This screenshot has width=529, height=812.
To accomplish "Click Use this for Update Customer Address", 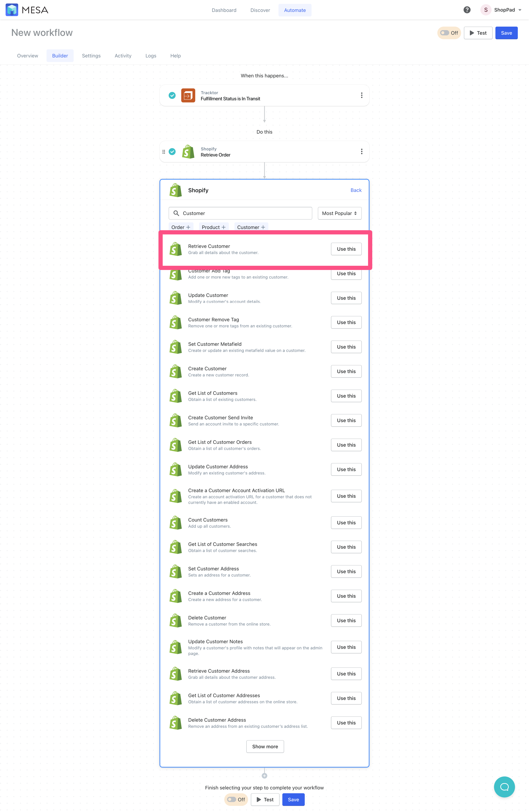I will pos(346,469).
